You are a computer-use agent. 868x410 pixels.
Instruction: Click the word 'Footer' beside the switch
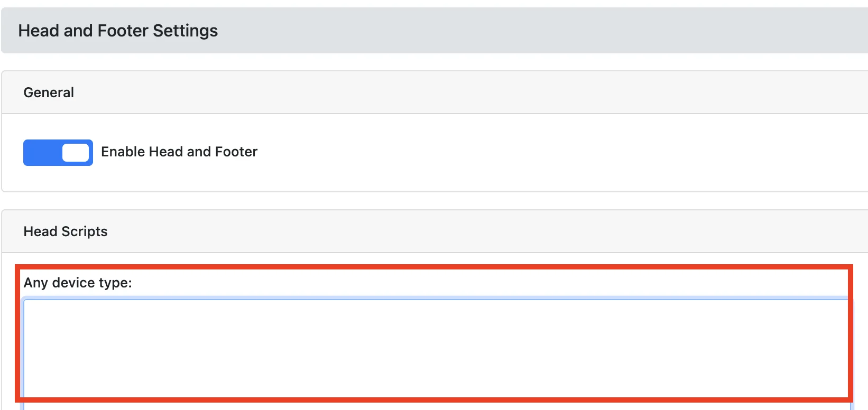[236, 152]
